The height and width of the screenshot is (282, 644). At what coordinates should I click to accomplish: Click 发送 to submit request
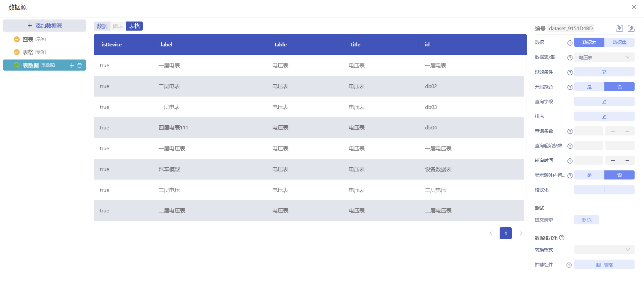point(586,220)
